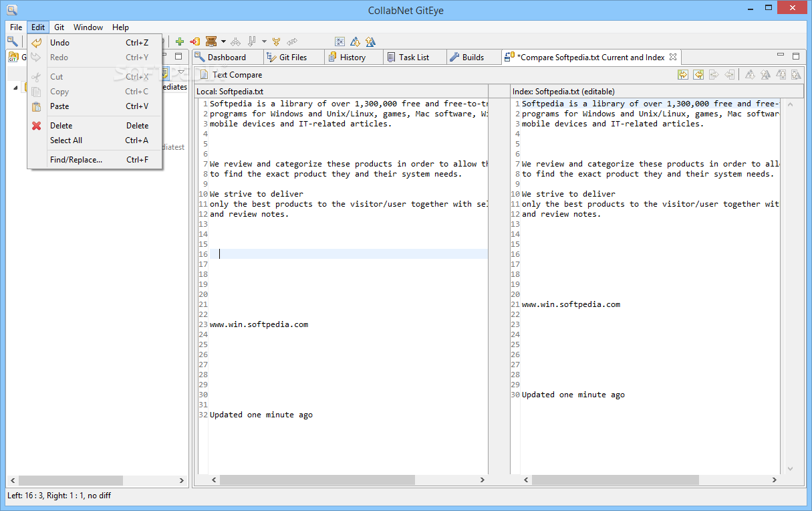Open the Help menu
The height and width of the screenshot is (511, 812).
click(x=120, y=27)
